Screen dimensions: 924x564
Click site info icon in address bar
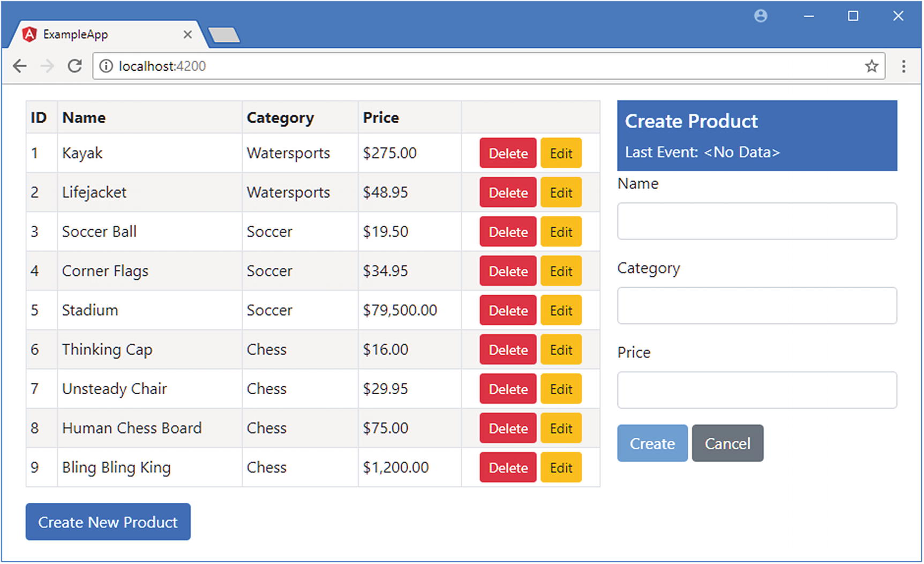click(x=106, y=66)
